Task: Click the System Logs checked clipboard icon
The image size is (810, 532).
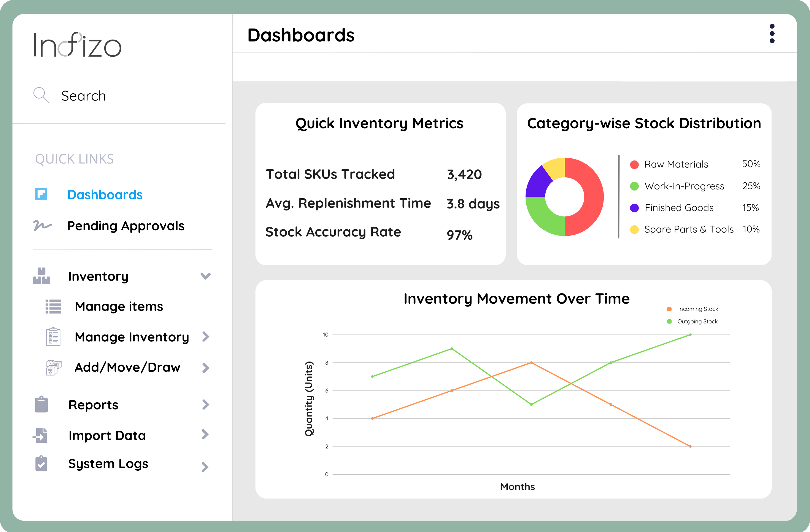Action: coord(41,464)
